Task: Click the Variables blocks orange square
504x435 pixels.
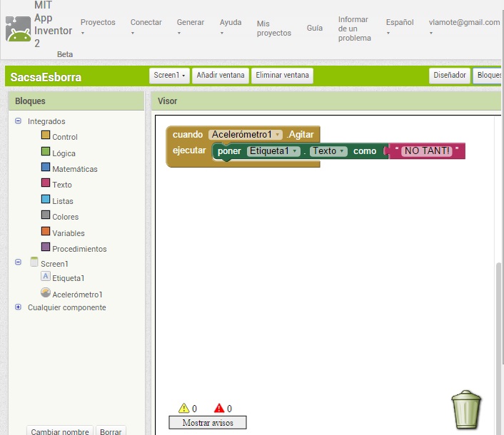Action: pyautogui.click(x=46, y=231)
